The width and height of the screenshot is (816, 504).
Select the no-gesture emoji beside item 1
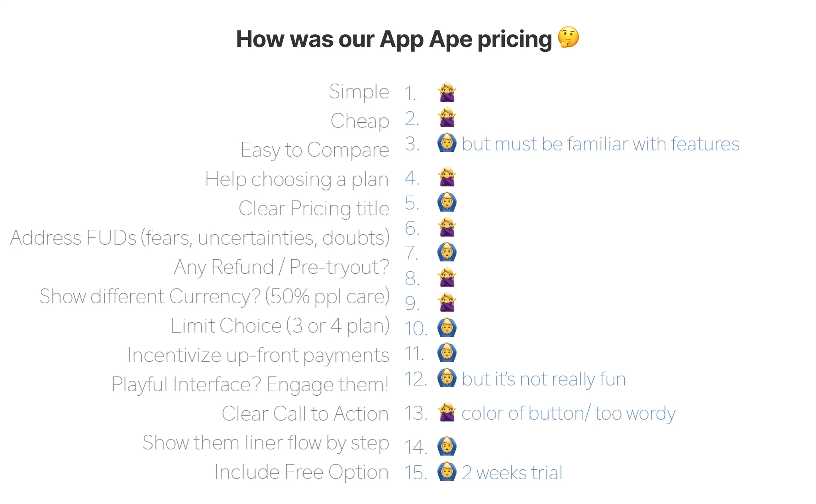447,92
